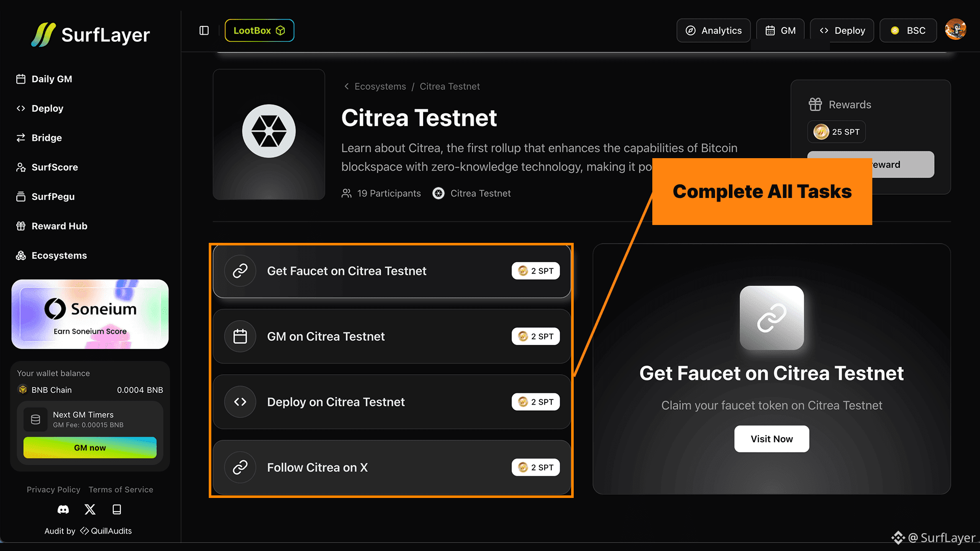980x551 pixels.
Task: Click the gradient GM now button
Action: pyautogui.click(x=90, y=447)
